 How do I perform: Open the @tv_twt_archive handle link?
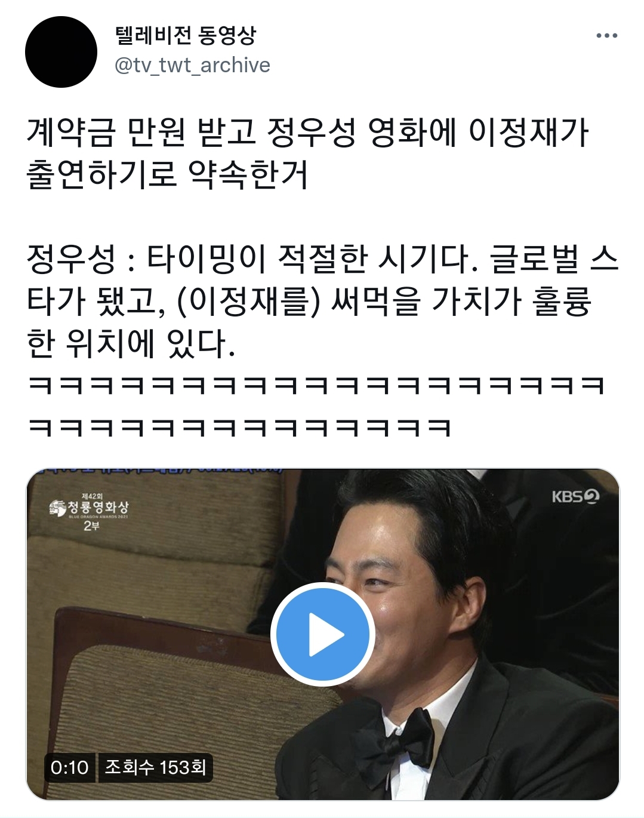click(x=192, y=65)
